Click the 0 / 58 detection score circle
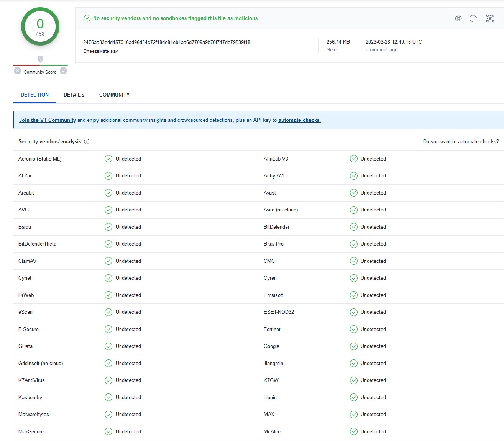This screenshot has width=504, height=441. (40, 26)
